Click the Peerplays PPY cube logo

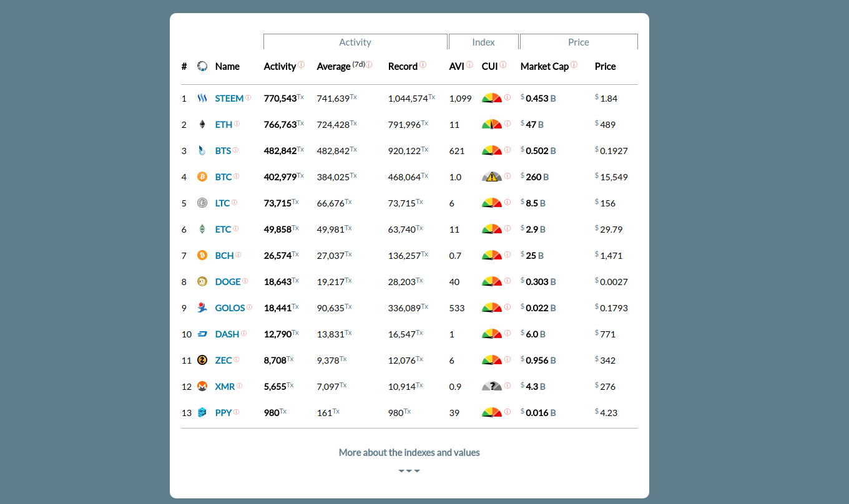coord(202,412)
